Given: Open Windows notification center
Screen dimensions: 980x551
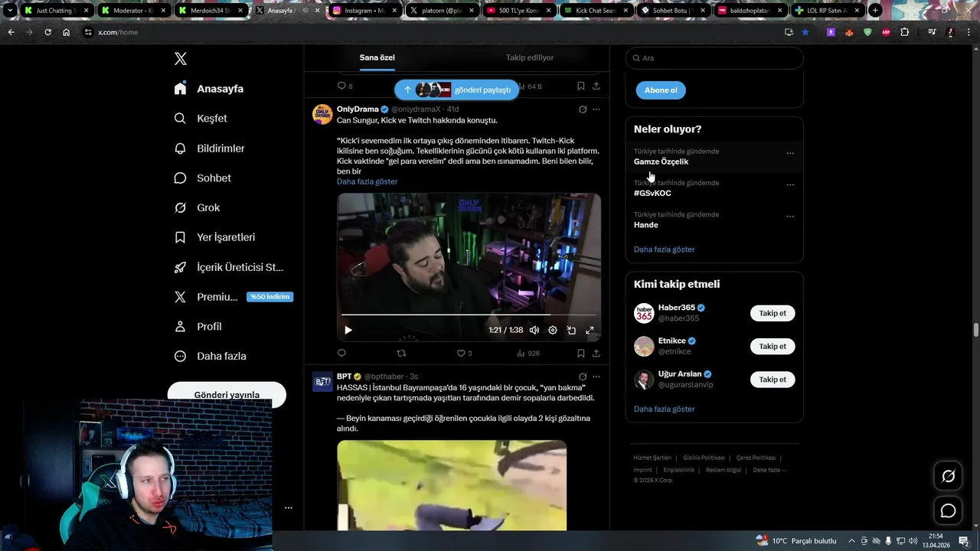Looking at the screenshot, I should 964,540.
